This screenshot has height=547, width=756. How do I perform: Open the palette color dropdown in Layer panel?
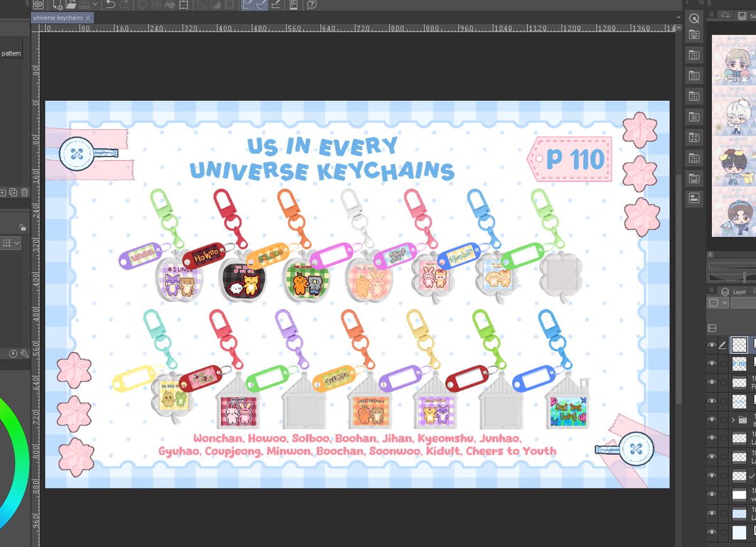(718, 302)
